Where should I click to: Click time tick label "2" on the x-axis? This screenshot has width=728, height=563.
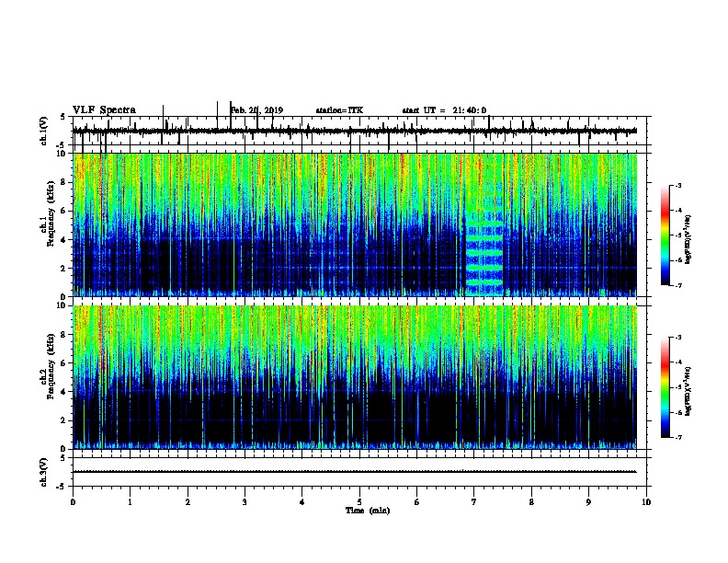pos(188,502)
